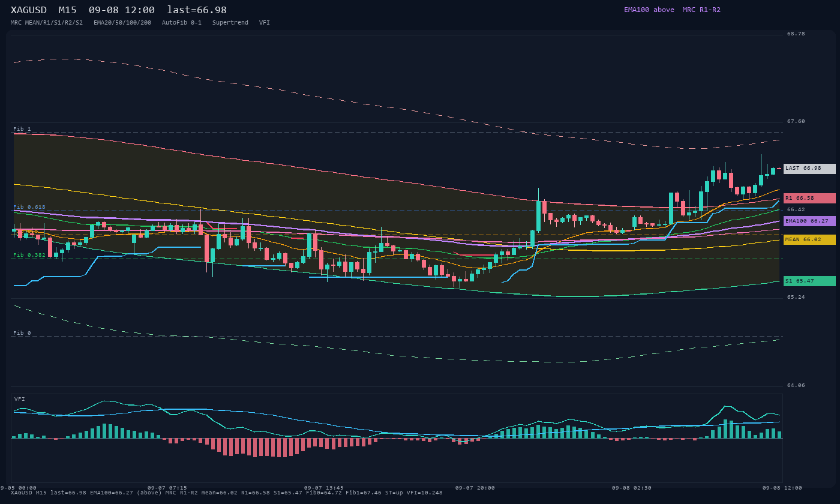The image size is (840, 504).
Task: Click 'VFI' in the indicator legend row
Action: tap(265, 23)
